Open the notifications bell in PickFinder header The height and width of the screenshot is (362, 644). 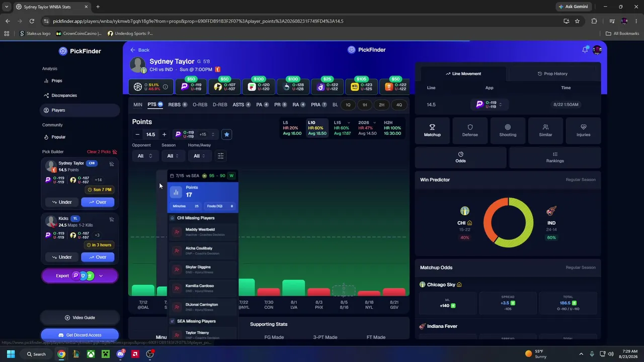585,49
